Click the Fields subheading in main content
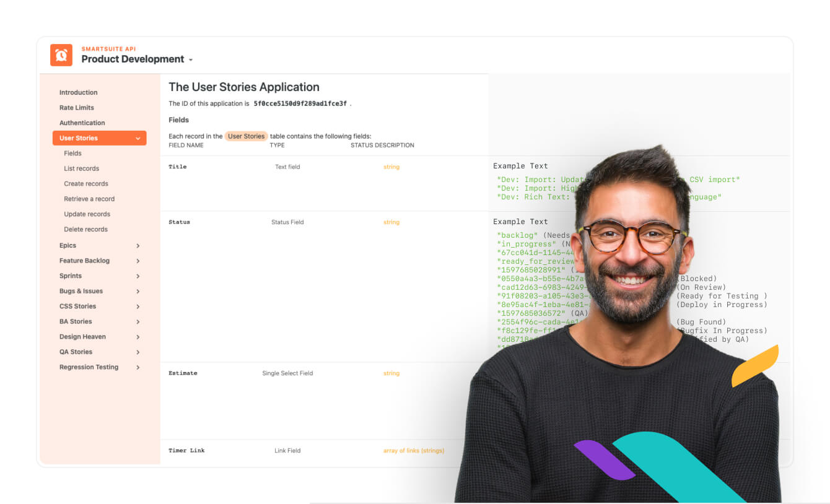 pyautogui.click(x=179, y=120)
